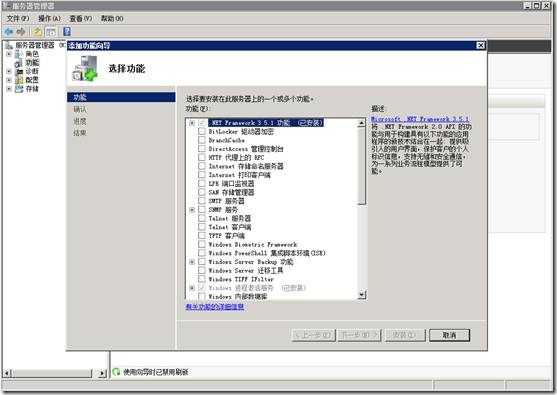Click the 服务器管理器 root icon in tree
Viewport: 557px width, 395px height.
[9, 45]
